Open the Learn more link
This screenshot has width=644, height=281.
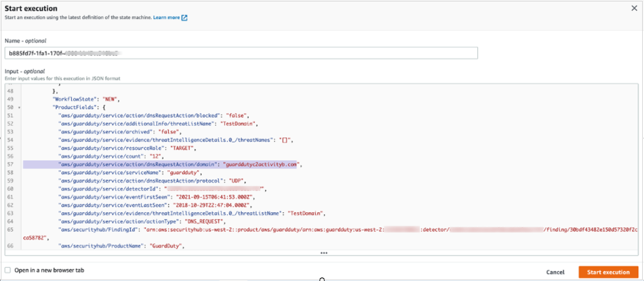coord(166,18)
